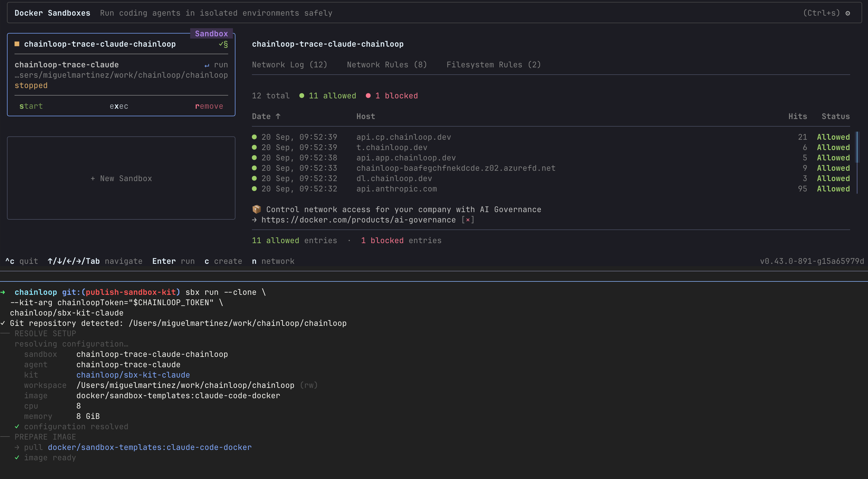The width and height of the screenshot is (868, 479).
Task: Switch to the Network Log (12) tab
Action: 289,65
